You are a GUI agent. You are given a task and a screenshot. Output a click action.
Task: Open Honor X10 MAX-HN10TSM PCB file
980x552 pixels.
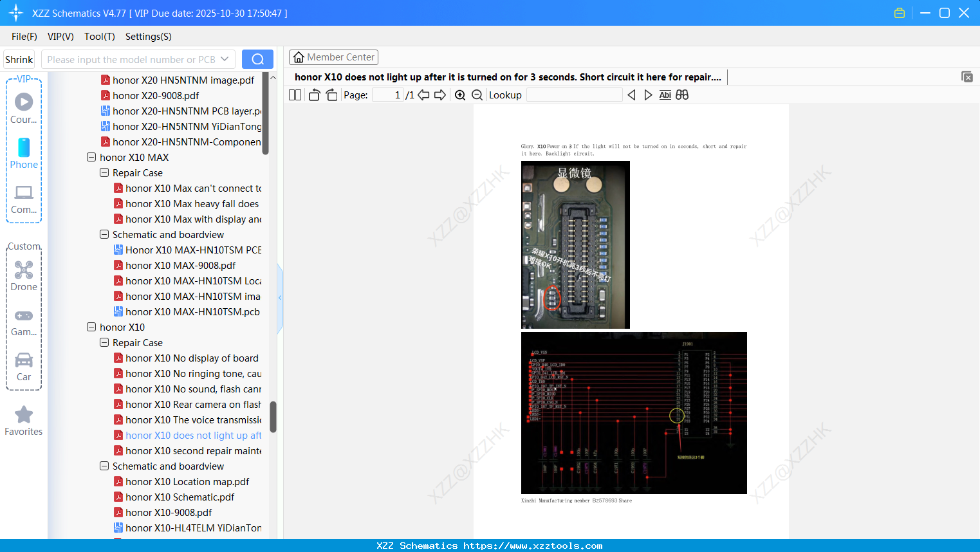193,250
